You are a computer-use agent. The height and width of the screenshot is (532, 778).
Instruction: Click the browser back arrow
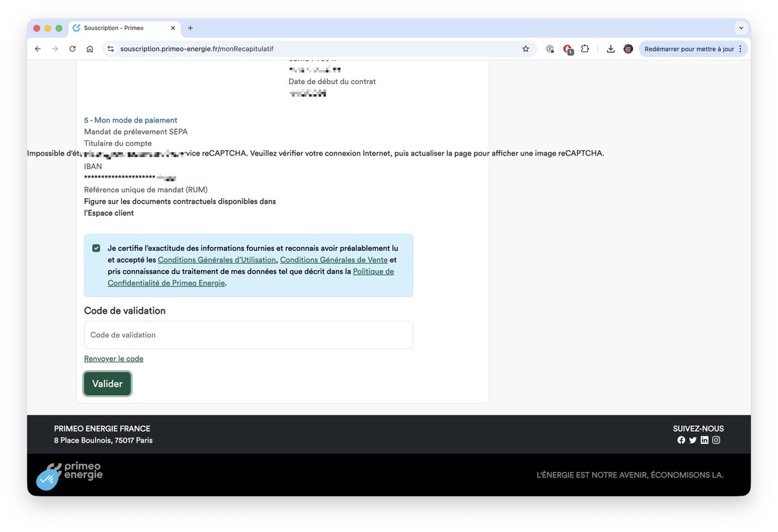(38, 49)
